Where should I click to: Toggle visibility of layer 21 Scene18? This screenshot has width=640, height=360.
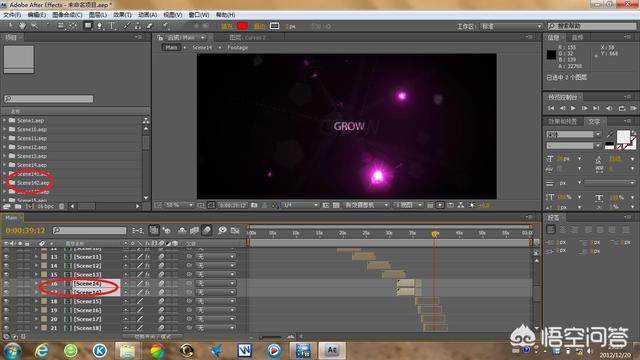pos(6,328)
